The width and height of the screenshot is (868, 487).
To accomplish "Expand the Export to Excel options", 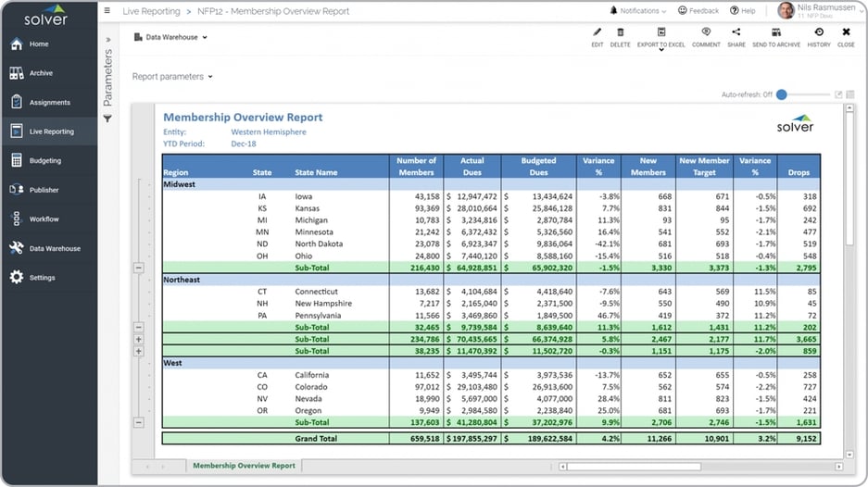I will click(660, 49).
